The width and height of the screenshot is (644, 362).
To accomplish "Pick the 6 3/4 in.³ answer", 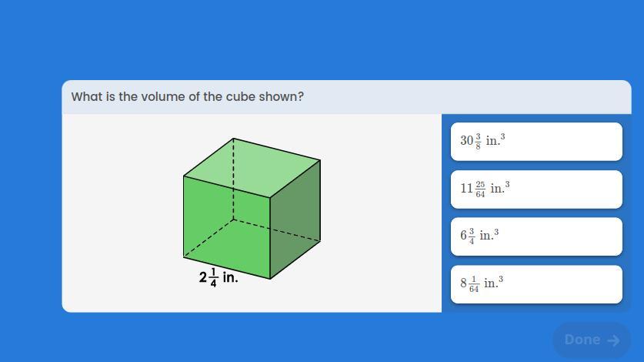I will click(x=536, y=236).
